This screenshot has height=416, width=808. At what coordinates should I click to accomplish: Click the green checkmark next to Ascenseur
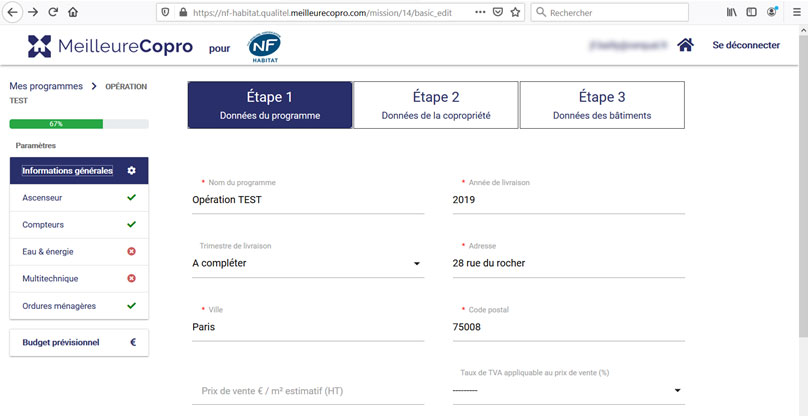(131, 198)
